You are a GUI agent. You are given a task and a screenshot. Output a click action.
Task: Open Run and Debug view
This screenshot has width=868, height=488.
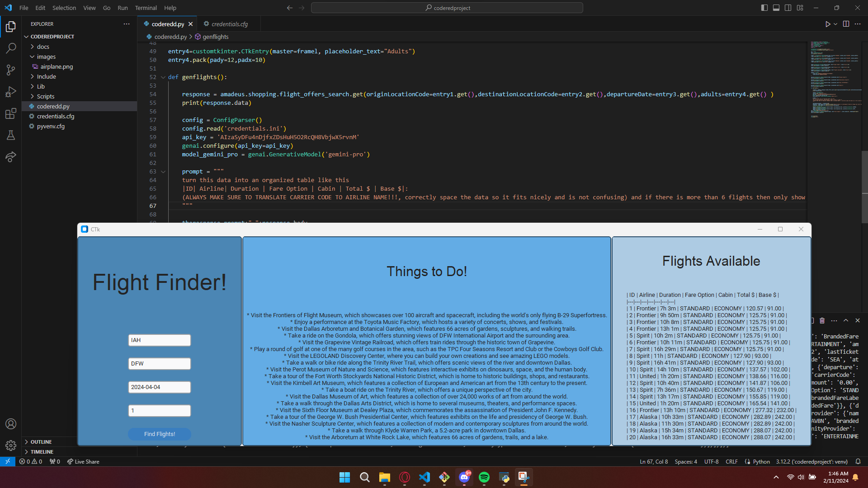coord(11,92)
